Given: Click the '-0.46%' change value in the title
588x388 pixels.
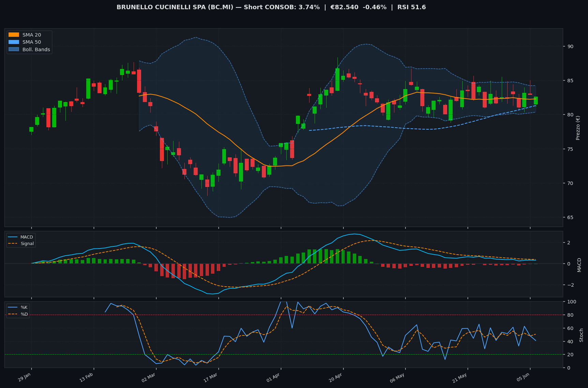Looking at the screenshot, I should coord(374,7).
